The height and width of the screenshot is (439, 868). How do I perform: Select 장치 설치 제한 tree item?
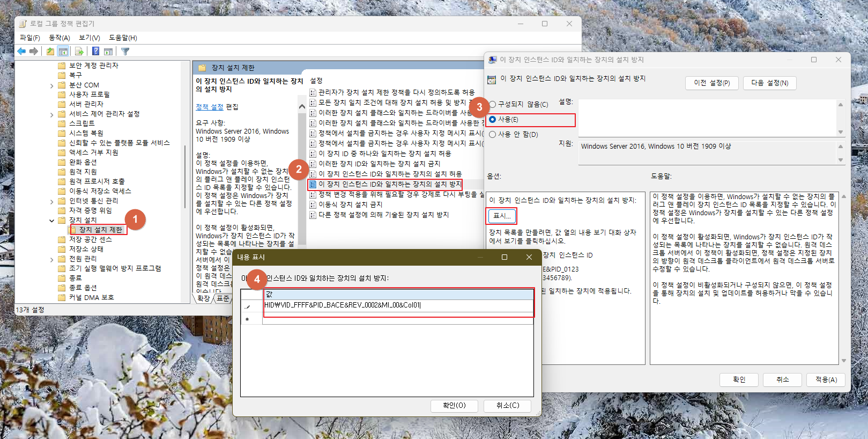[x=101, y=230]
